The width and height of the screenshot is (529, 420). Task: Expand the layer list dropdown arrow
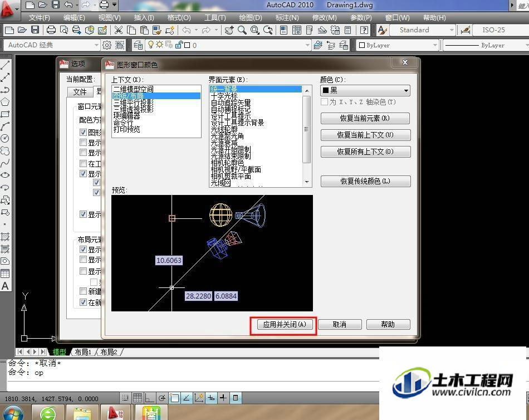click(x=307, y=45)
